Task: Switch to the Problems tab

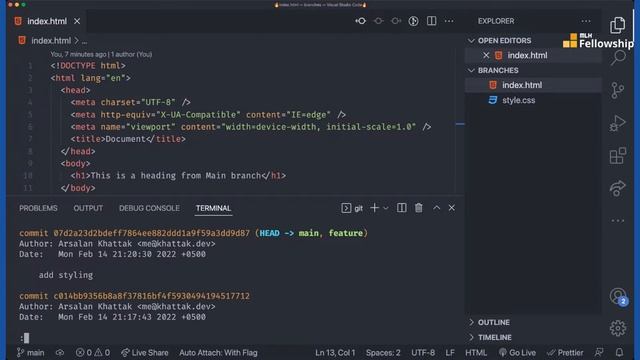Action: tap(38, 208)
